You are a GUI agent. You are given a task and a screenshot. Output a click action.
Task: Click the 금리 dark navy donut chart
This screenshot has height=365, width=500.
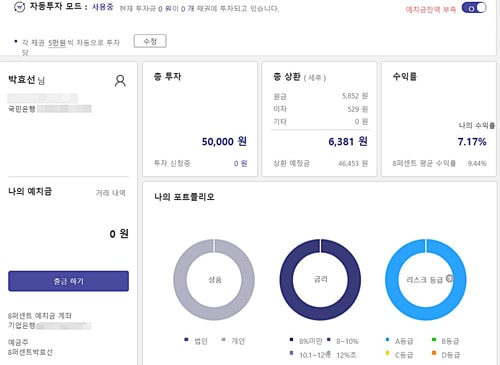320,279
